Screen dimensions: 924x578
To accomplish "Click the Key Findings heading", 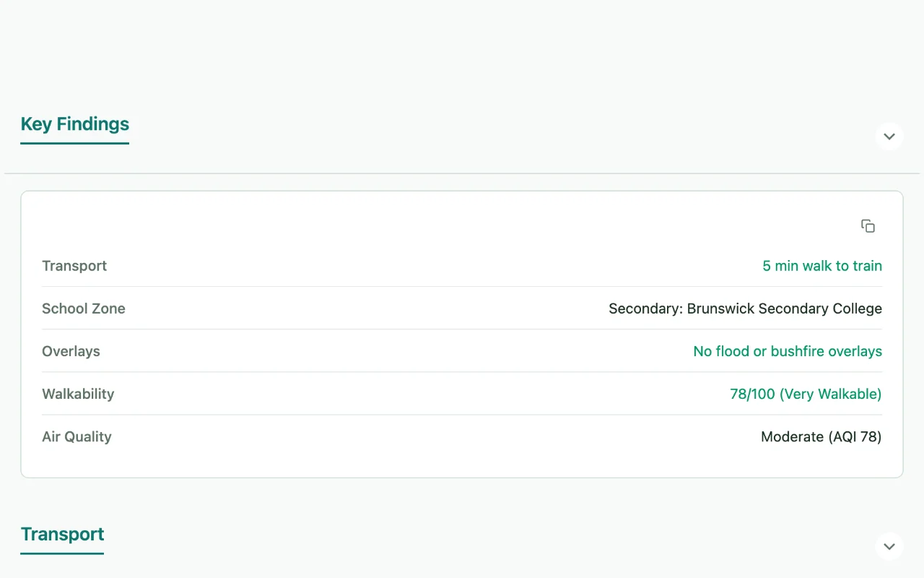I will 75,124.
